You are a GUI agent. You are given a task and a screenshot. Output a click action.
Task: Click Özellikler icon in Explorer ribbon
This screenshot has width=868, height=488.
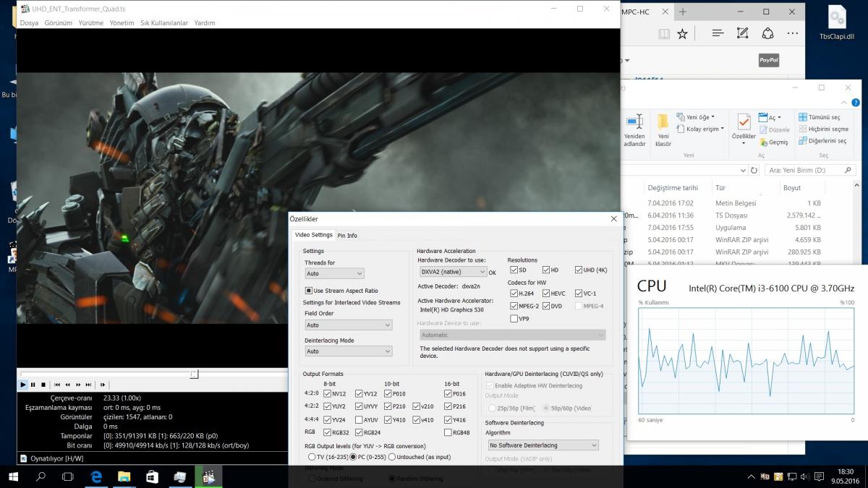(x=744, y=127)
